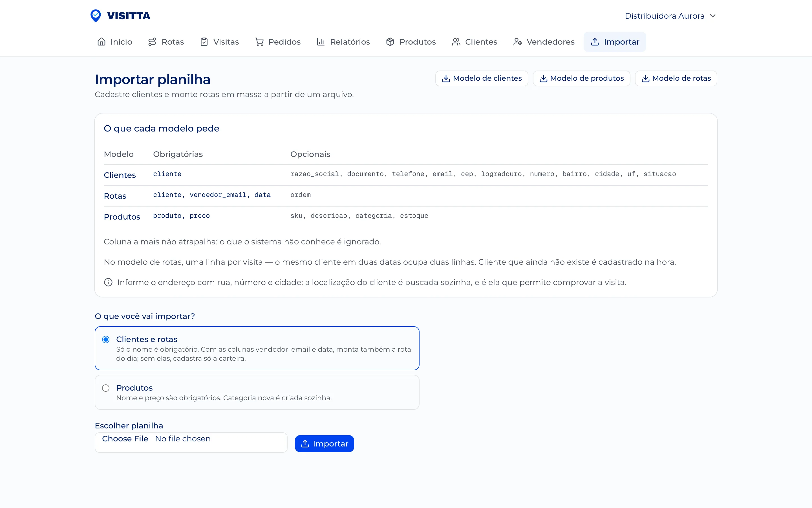This screenshot has height=508, width=812.
Task: Open the Distribuidora Aurora account menu
Action: pos(670,16)
